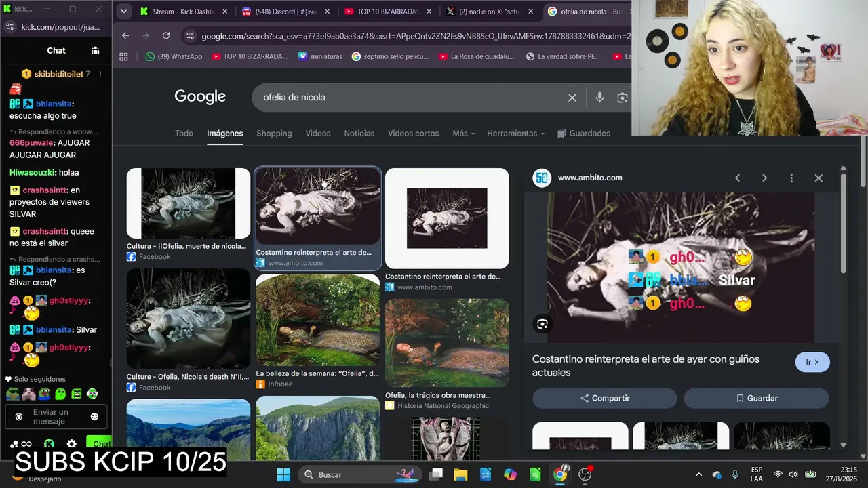
Task: Open the Kick chat identity shield
Action: 19,416
